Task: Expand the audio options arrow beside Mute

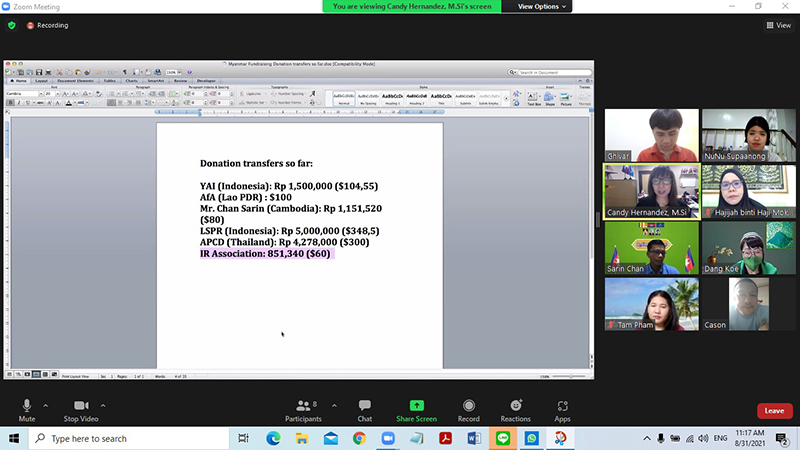Action: (x=45, y=406)
